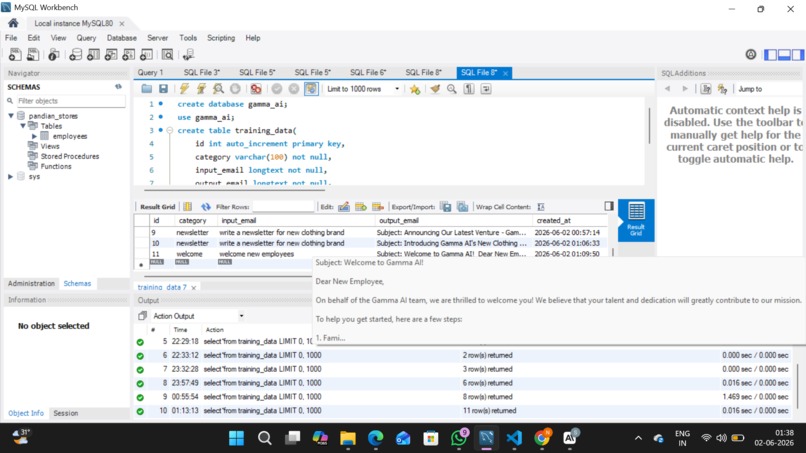
Task: Select Stored Procedures in schema tree
Action: pyautogui.click(x=69, y=156)
